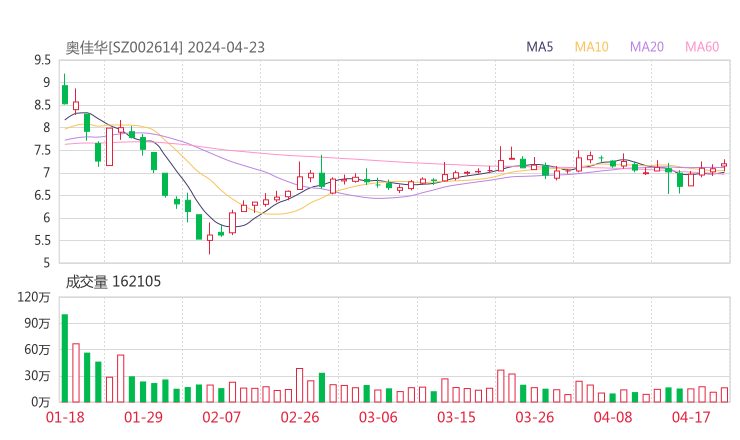
Task: Click the 03-26 date axis label
Action: pyautogui.click(x=535, y=417)
